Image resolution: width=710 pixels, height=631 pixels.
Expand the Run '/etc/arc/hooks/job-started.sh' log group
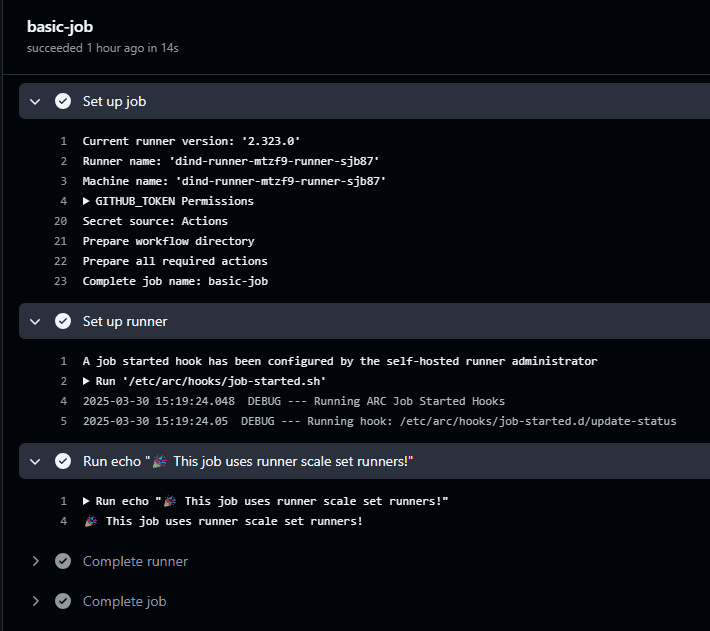tap(86, 381)
